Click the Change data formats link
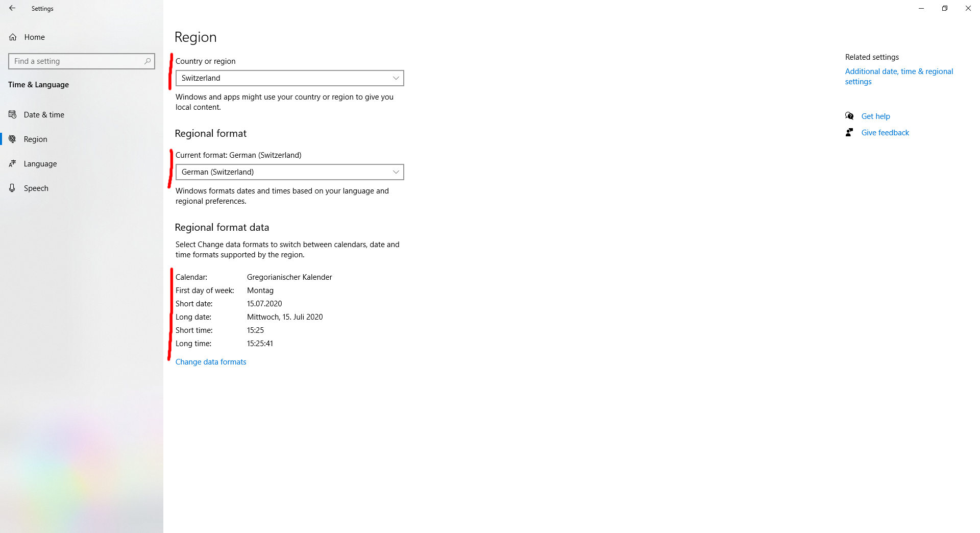This screenshot has height=533, width=980. pos(210,361)
